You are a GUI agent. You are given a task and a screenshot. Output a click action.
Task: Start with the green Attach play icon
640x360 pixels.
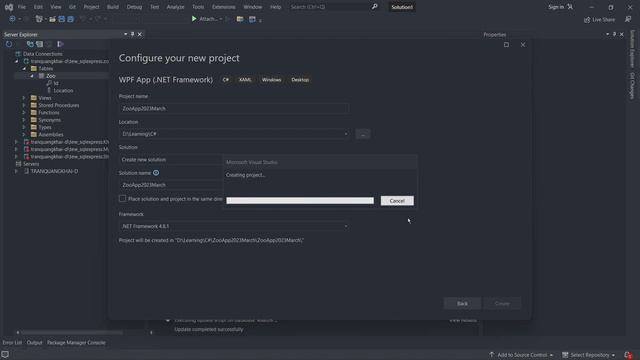tap(194, 19)
